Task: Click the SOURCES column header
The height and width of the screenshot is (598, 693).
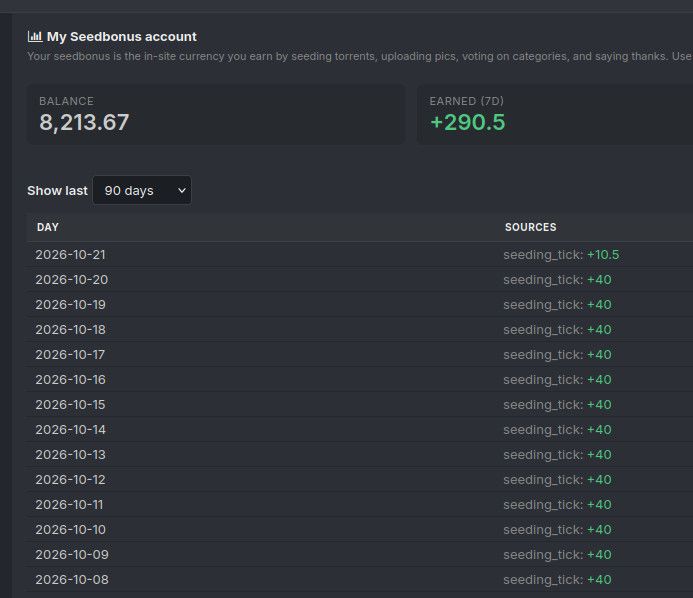Action: (530, 227)
